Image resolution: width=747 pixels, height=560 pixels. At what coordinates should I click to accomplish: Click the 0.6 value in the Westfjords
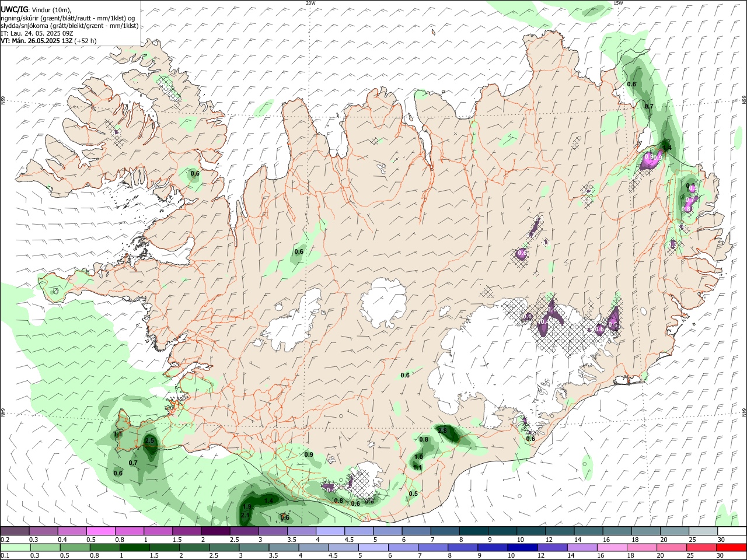pos(195,173)
